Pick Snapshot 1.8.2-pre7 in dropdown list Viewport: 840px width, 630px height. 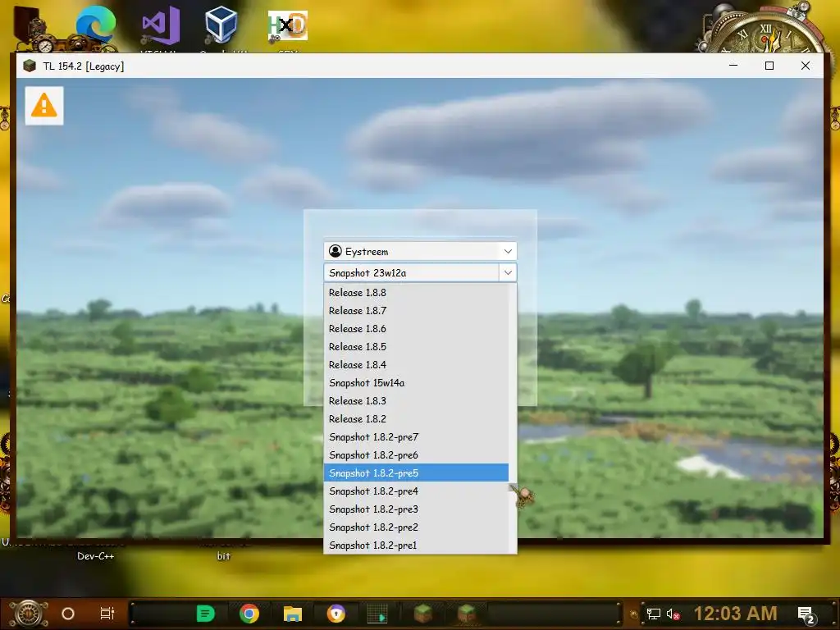(416, 437)
